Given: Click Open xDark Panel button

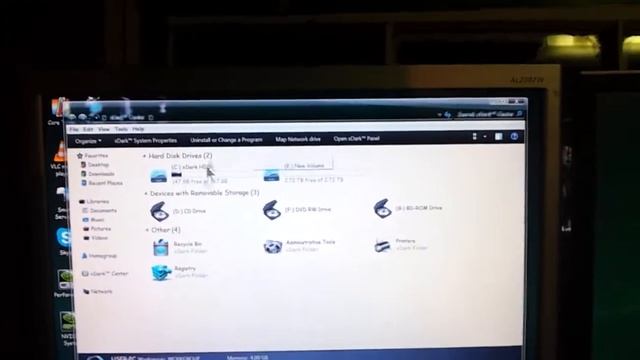Looking at the screenshot, I should [x=356, y=139].
